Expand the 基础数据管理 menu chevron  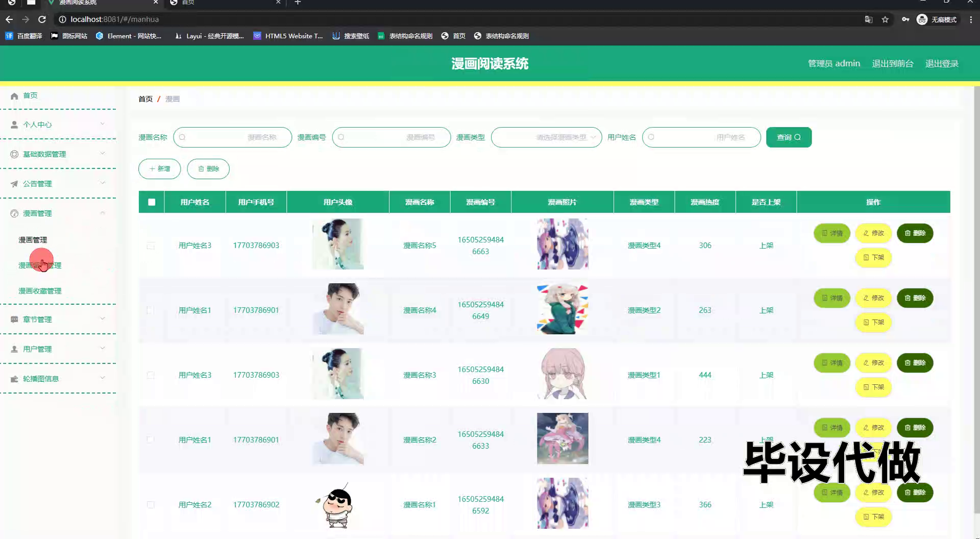point(103,154)
